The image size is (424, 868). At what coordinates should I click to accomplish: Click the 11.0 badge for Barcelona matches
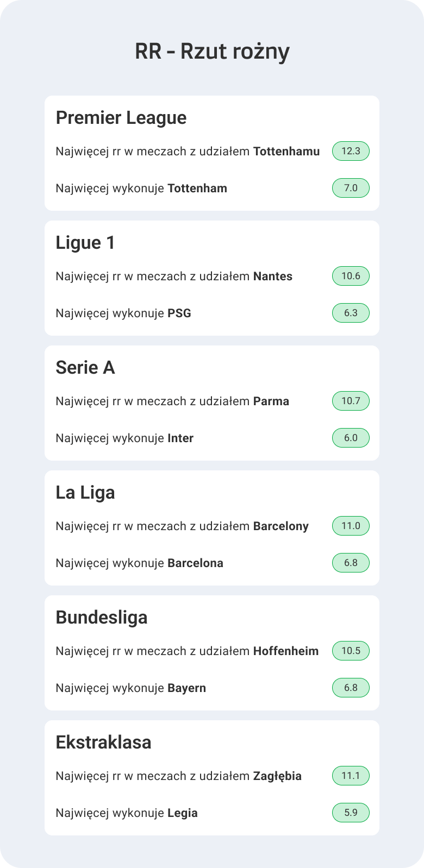point(351,526)
